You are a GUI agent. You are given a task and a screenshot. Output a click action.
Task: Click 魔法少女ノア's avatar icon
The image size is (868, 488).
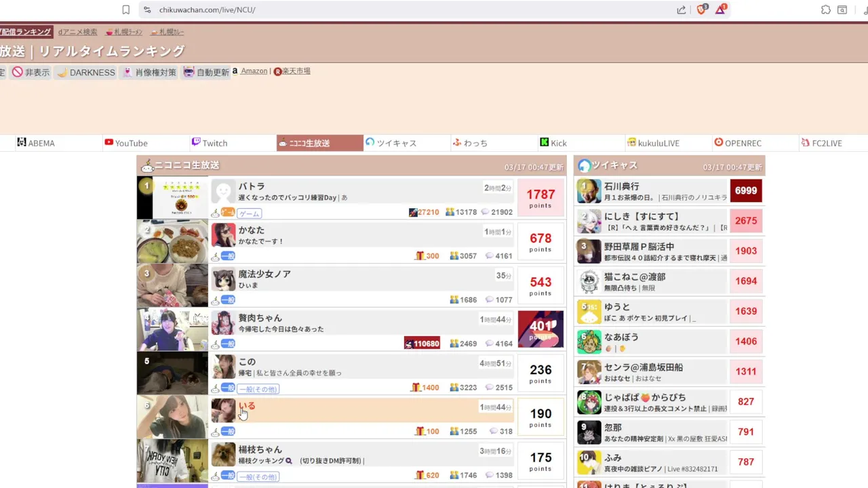pos(223,279)
